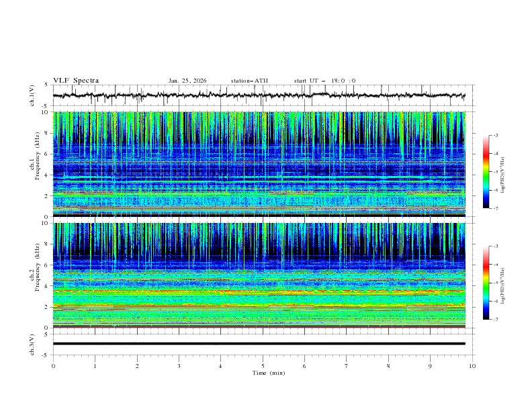532x411 pixels.
Task: Click the "-5" tick on the ch.3(V) axis
Action: 46,355
